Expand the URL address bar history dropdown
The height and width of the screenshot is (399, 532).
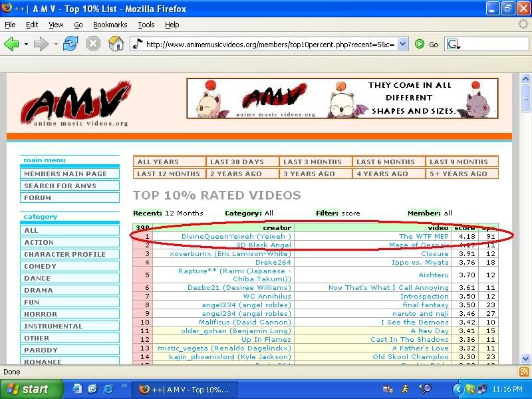pos(402,45)
